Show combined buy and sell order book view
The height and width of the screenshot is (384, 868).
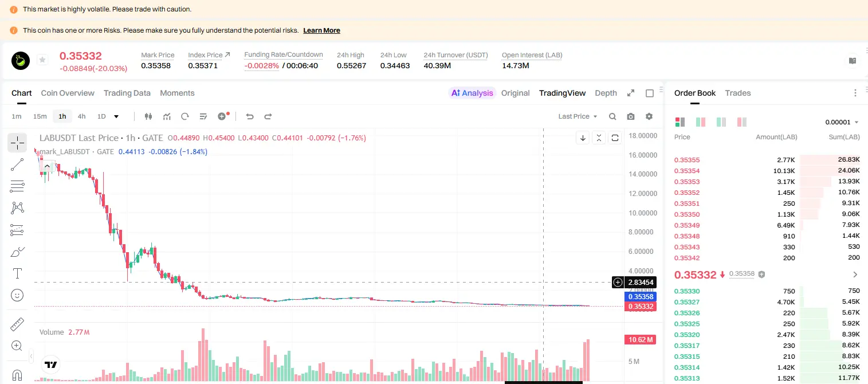click(680, 122)
